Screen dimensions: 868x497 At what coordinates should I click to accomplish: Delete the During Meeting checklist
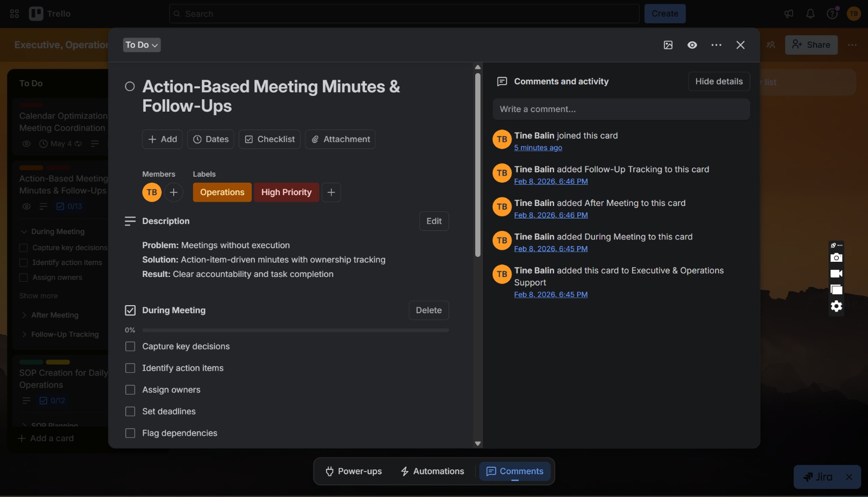tap(429, 311)
